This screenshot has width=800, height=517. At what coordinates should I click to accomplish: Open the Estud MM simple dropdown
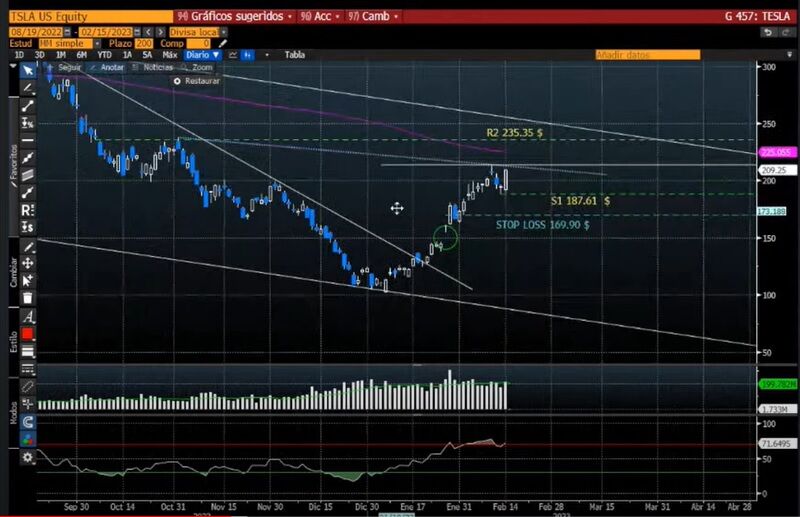[70, 43]
